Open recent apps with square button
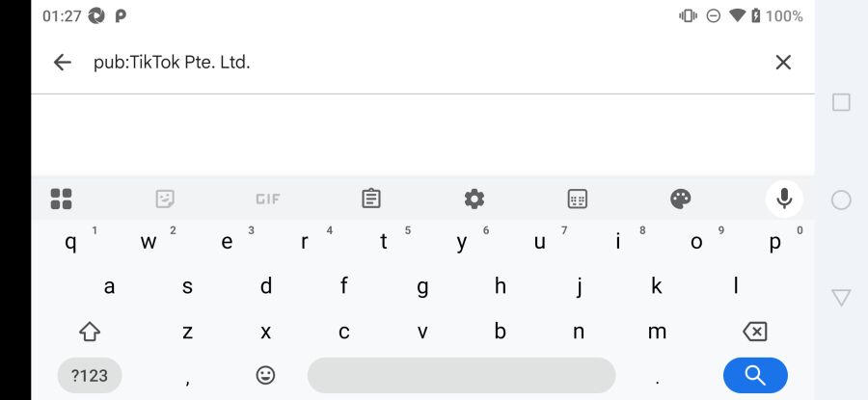The width and height of the screenshot is (868, 400). (841, 102)
